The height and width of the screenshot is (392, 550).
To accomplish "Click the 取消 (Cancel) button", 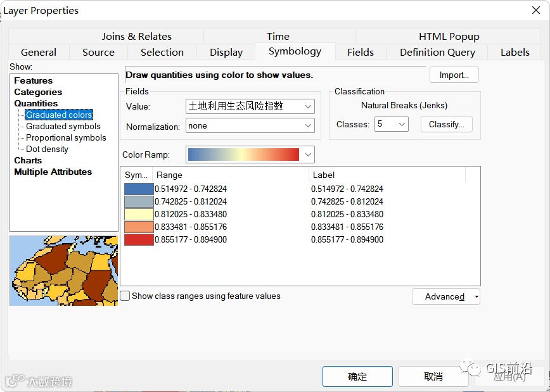I will (x=433, y=377).
